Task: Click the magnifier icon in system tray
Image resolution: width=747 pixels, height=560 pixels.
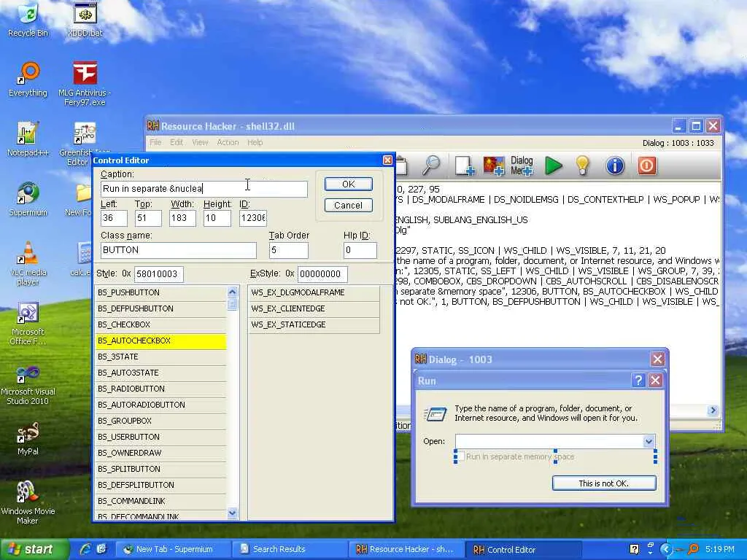Action: [x=694, y=549]
